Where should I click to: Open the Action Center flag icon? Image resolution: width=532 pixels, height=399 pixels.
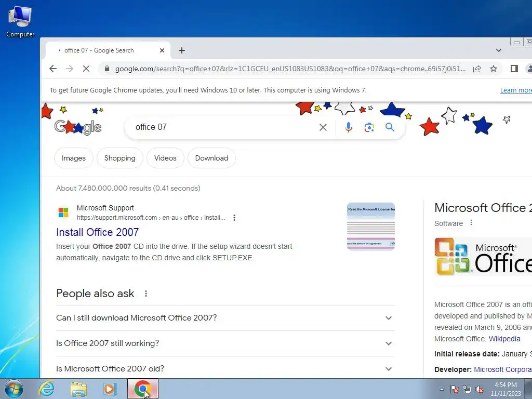[x=454, y=389]
